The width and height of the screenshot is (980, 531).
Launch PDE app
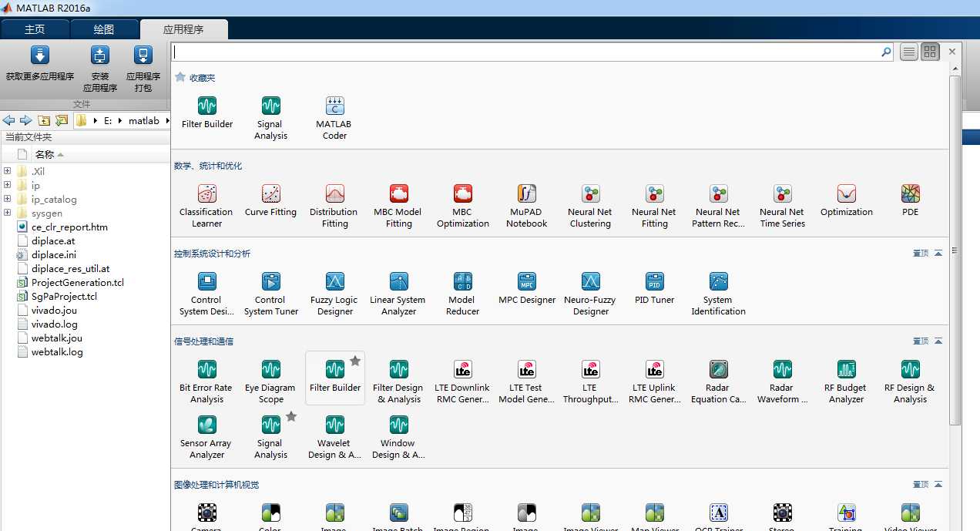click(911, 200)
